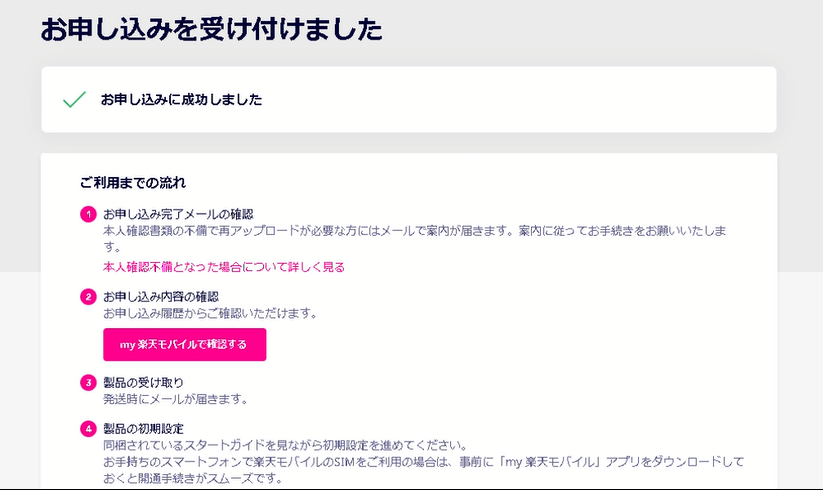Click the お申し込み完了メールの確認 step title
823x490 pixels.
pos(178,215)
